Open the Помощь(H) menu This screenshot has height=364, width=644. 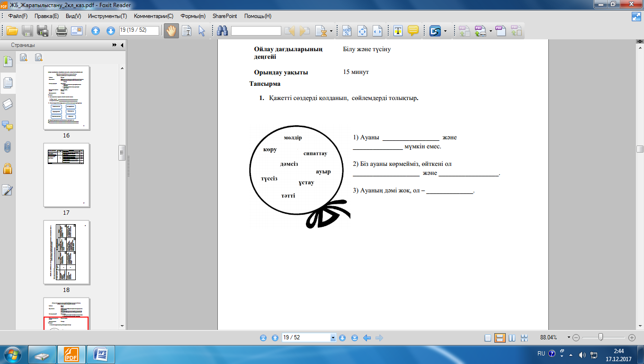(x=258, y=16)
